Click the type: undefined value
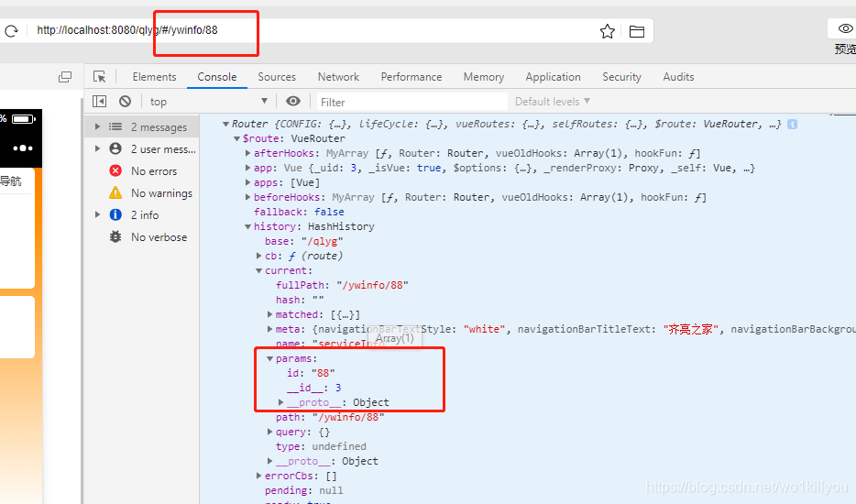The width and height of the screenshot is (856, 504). pyautogui.click(x=339, y=446)
